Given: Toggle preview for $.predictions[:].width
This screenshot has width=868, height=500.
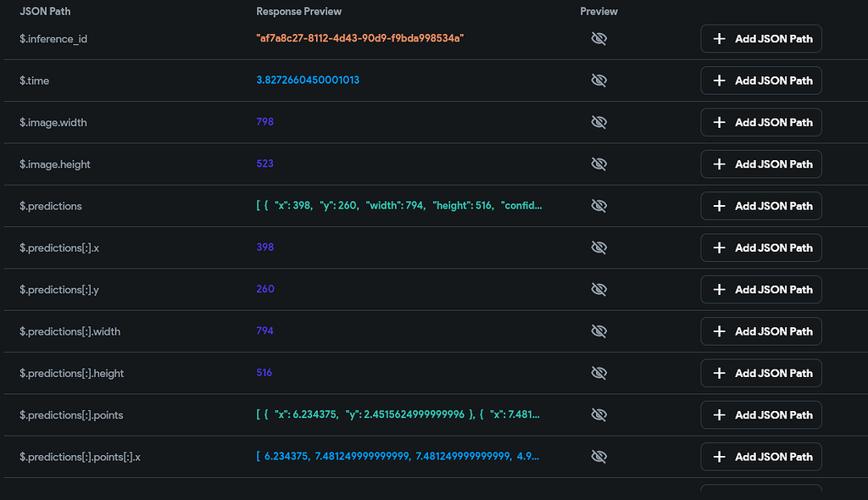Looking at the screenshot, I should (598, 331).
